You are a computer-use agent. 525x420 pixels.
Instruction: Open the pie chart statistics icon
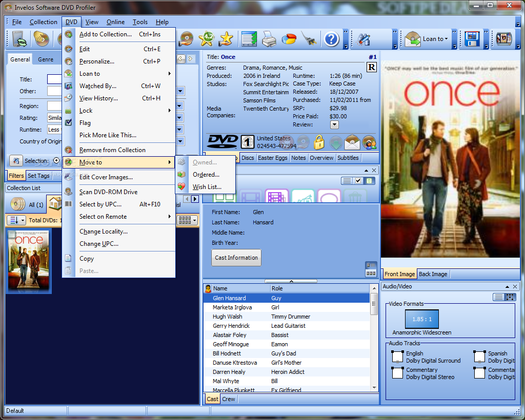289,39
